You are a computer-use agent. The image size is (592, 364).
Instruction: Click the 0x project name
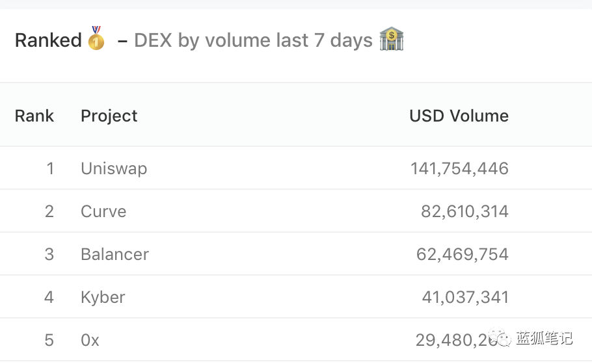90,340
